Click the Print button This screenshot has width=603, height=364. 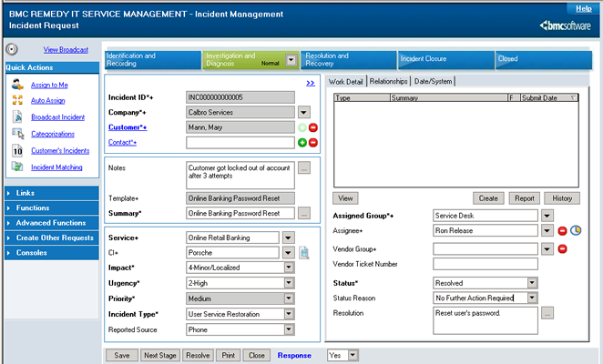(228, 355)
